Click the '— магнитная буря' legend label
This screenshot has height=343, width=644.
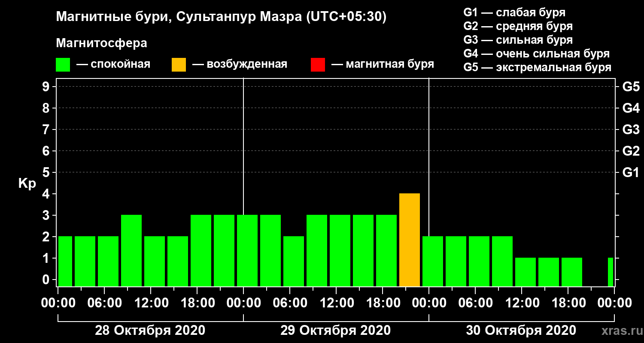[x=383, y=65]
